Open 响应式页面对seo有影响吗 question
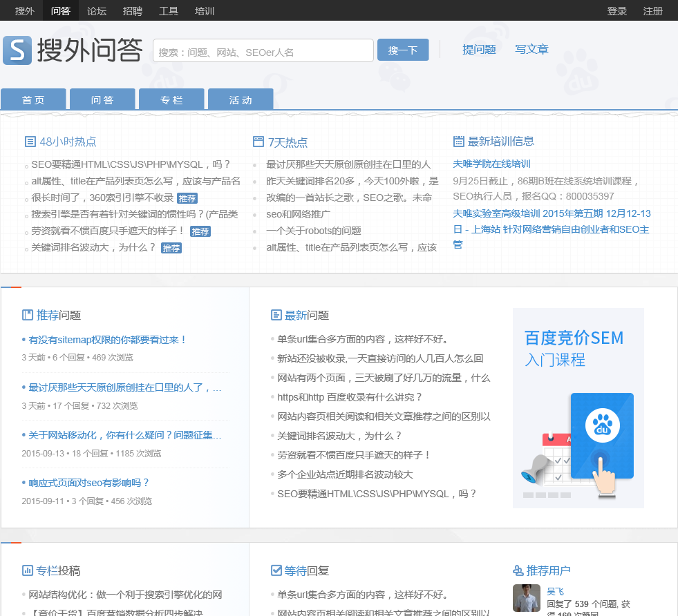 [x=88, y=483]
